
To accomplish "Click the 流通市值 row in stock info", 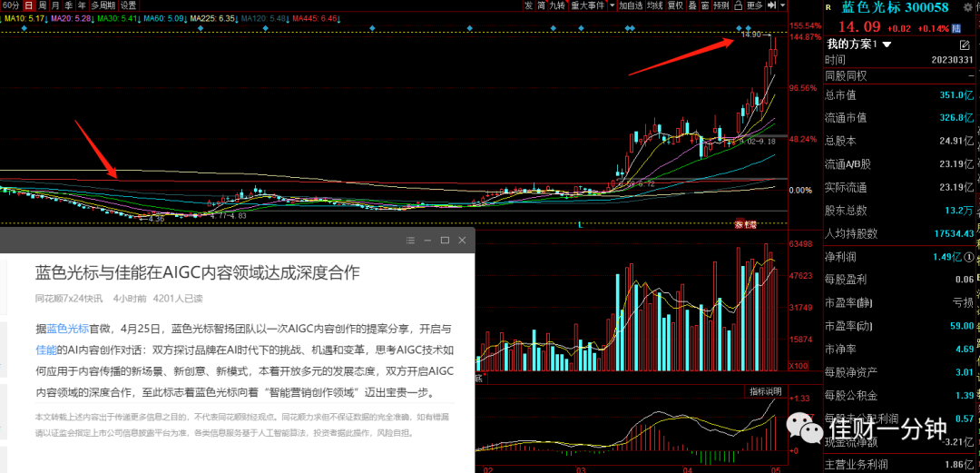I will pos(898,118).
